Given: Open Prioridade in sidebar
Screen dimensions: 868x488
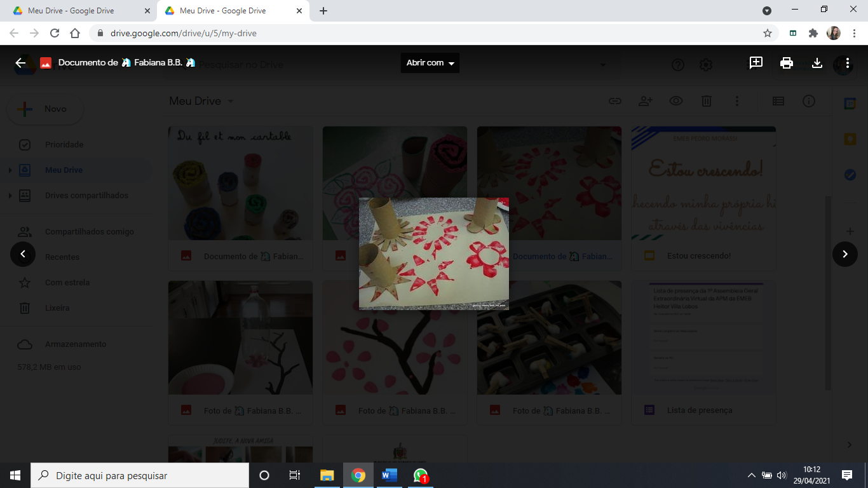Looking at the screenshot, I should [x=64, y=145].
